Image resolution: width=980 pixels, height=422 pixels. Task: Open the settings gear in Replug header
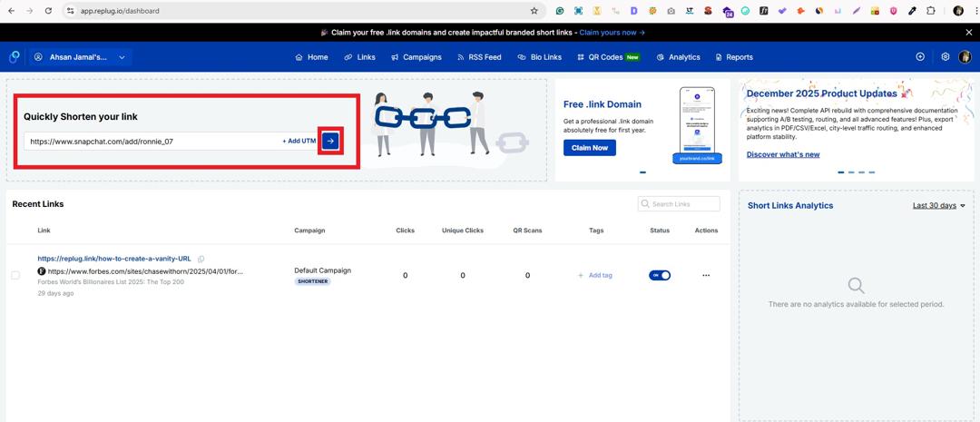(x=946, y=57)
